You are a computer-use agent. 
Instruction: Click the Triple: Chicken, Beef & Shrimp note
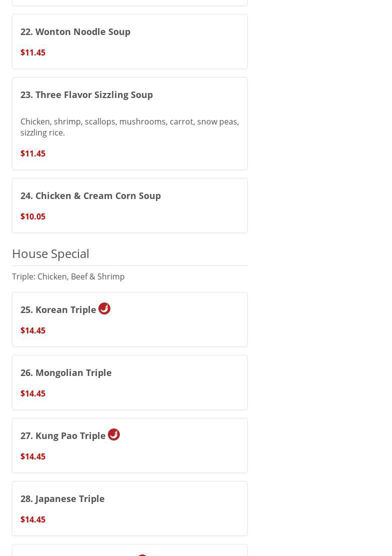68,276
